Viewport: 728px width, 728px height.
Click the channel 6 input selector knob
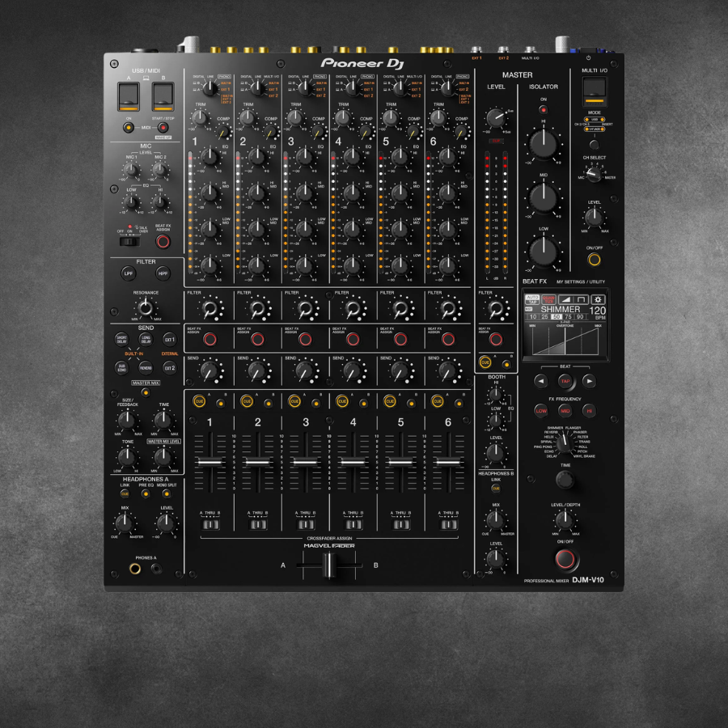coord(447,88)
